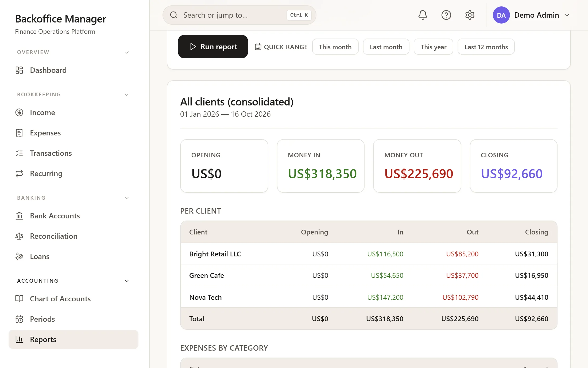Click the Quick Range calendar icon

[x=258, y=47]
